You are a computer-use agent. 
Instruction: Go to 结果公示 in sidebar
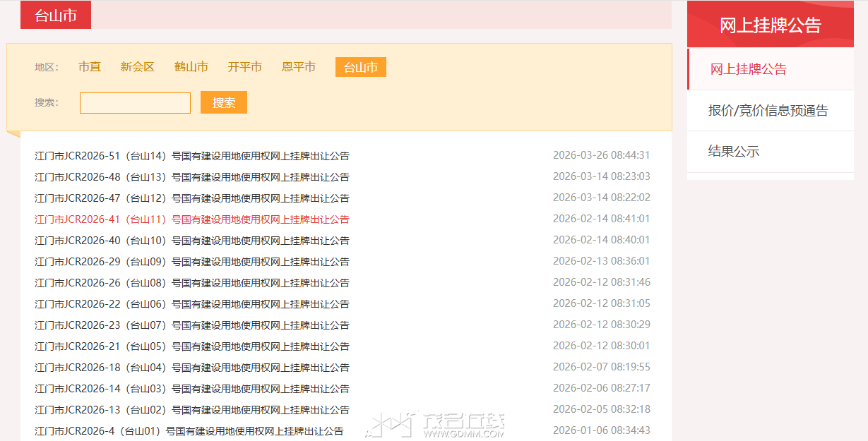coord(733,152)
